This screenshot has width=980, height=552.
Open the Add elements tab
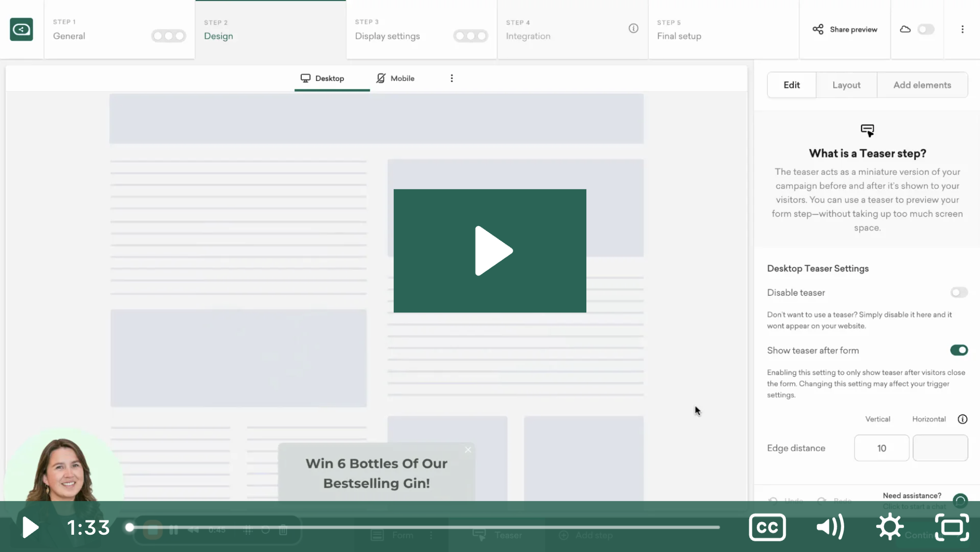[x=922, y=85]
